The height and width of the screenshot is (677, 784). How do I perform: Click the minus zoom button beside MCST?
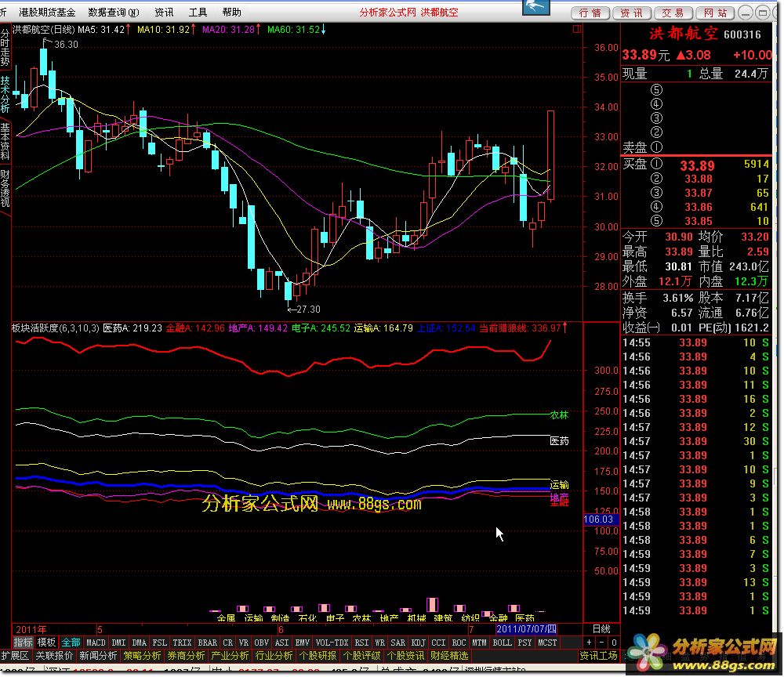coord(602,643)
